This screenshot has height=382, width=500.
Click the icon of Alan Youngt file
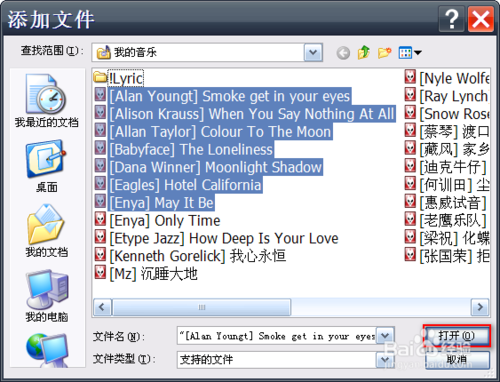[x=100, y=96]
